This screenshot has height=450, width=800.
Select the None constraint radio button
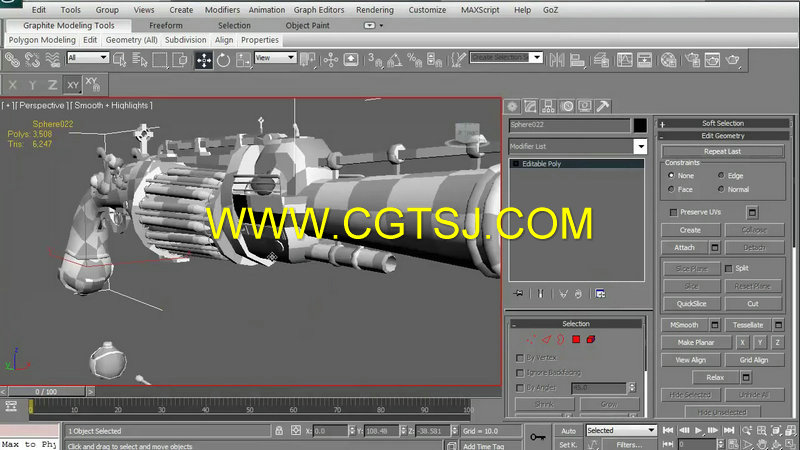coord(671,176)
